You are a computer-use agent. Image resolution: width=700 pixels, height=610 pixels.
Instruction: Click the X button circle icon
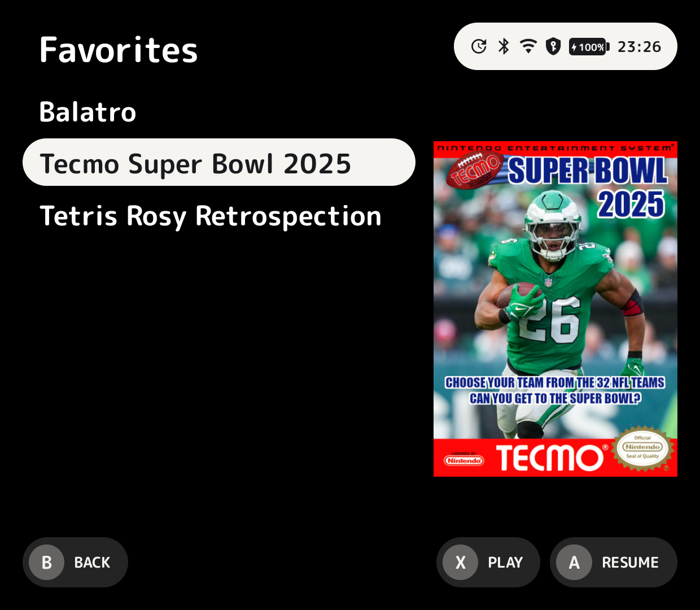(461, 562)
